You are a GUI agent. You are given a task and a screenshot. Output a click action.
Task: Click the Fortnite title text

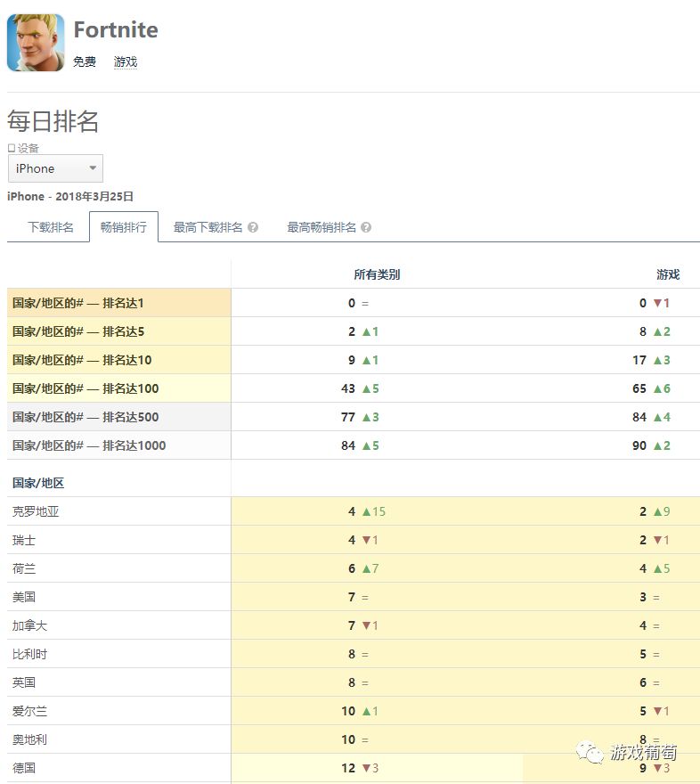[x=116, y=30]
